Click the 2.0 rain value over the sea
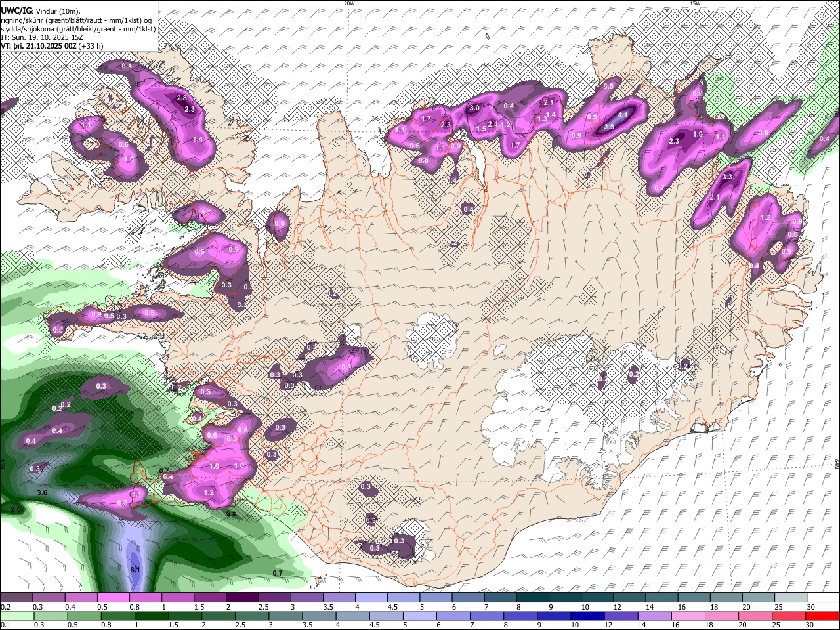Image resolution: width=840 pixels, height=630 pixels. [16, 509]
